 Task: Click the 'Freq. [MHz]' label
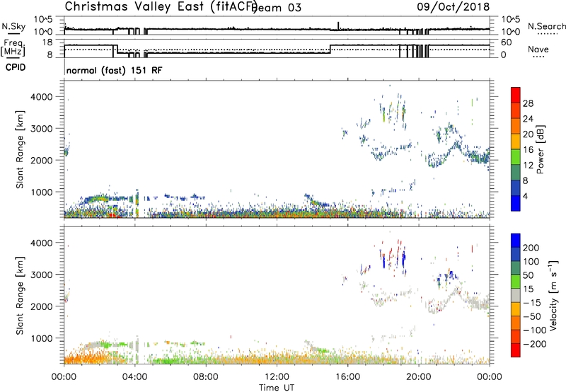click(x=13, y=47)
